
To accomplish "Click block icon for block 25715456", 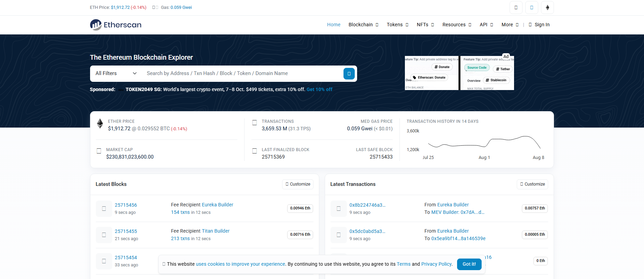I will click(104, 208).
